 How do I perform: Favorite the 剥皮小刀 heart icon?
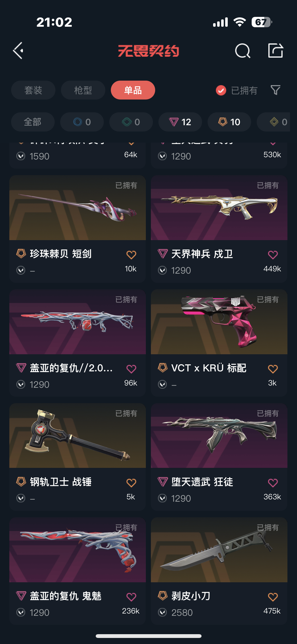[x=273, y=597]
